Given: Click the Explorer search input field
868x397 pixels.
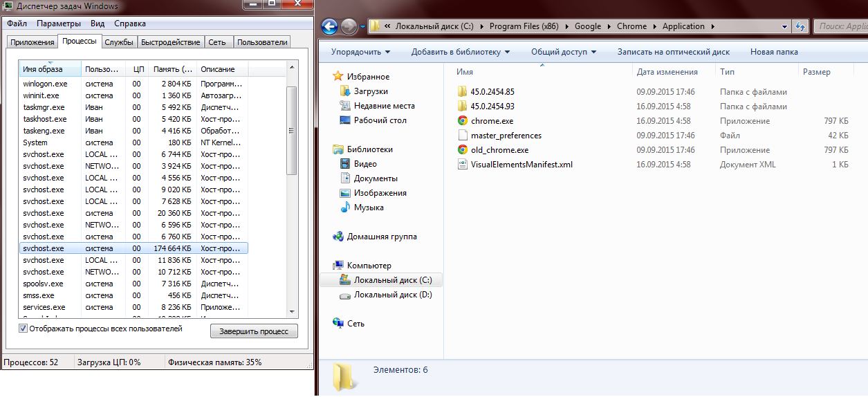Looking at the screenshot, I should tap(840, 26).
